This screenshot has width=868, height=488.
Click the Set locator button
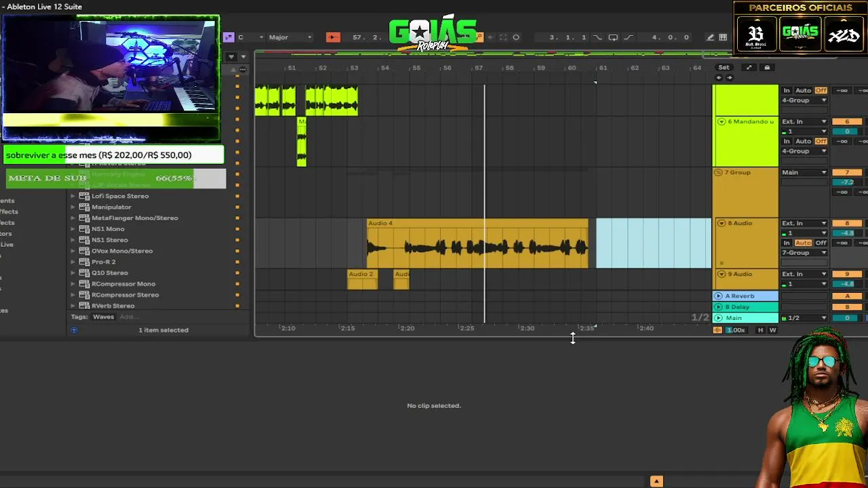point(724,68)
